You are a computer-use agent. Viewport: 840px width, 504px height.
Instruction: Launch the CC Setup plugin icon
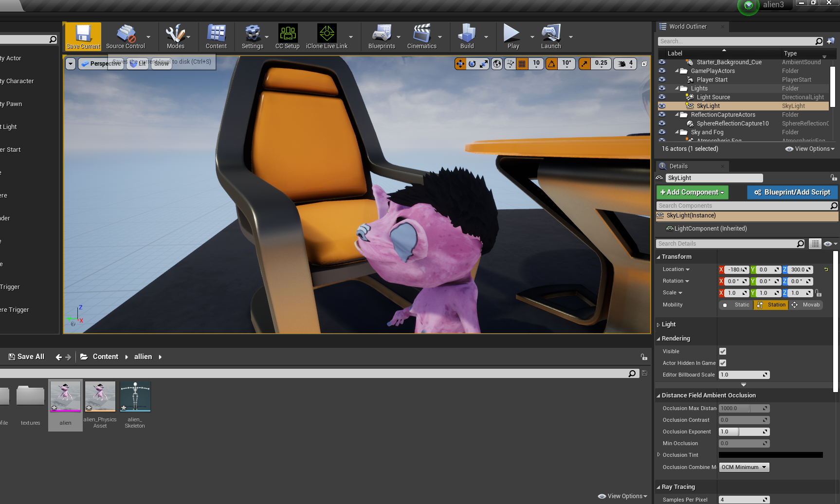[x=287, y=36]
